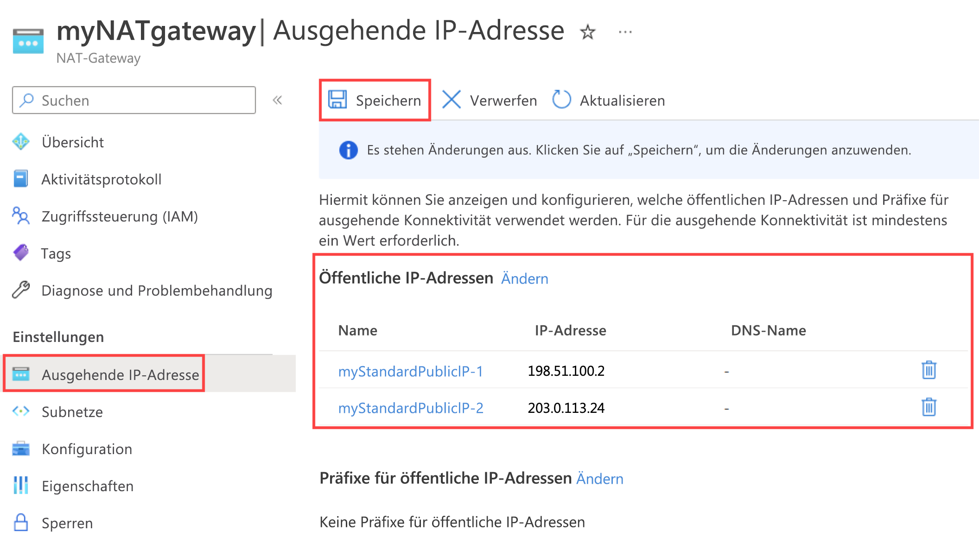Click the DNS-Name column header
The width and height of the screenshot is (980, 544).
click(x=768, y=330)
